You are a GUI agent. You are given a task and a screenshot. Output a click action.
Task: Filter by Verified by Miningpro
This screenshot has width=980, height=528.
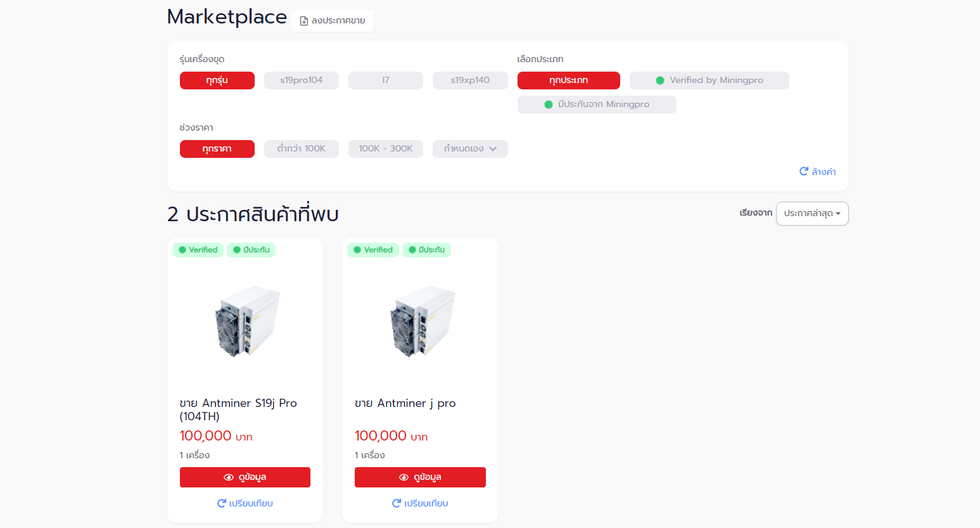(710, 80)
